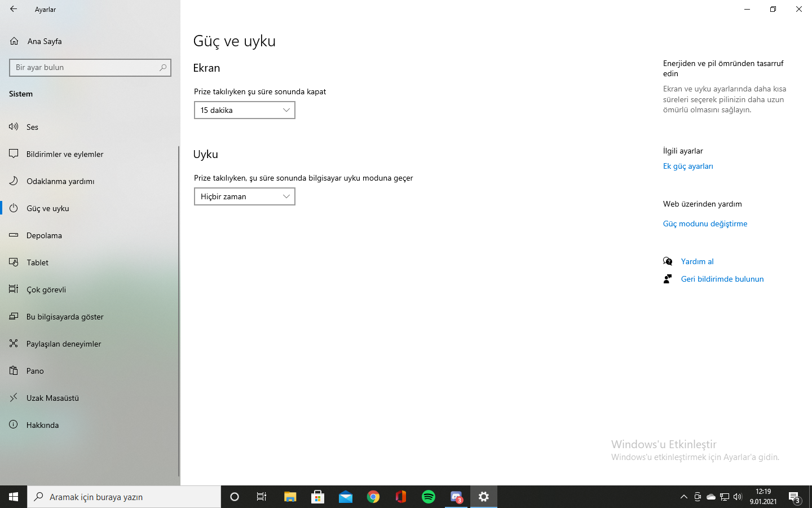Click the Meet Now camera tray icon
The width and height of the screenshot is (812, 508).
[698, 497]
